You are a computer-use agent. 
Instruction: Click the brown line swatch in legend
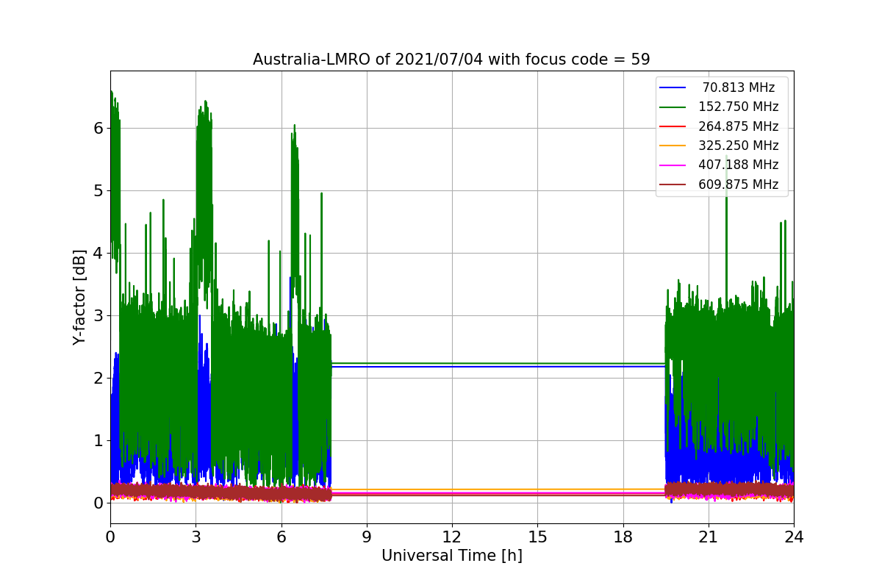click(673, 185)
